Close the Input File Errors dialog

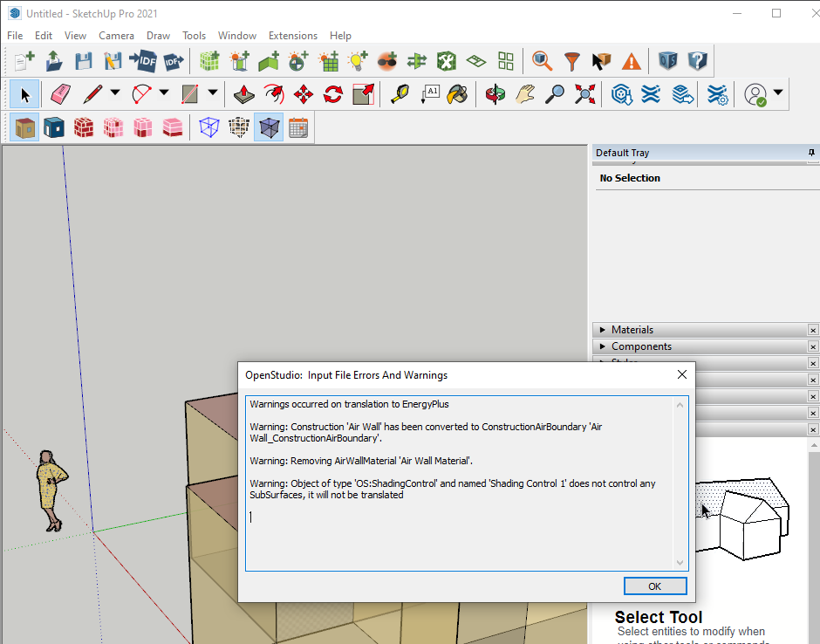point(682,374)
